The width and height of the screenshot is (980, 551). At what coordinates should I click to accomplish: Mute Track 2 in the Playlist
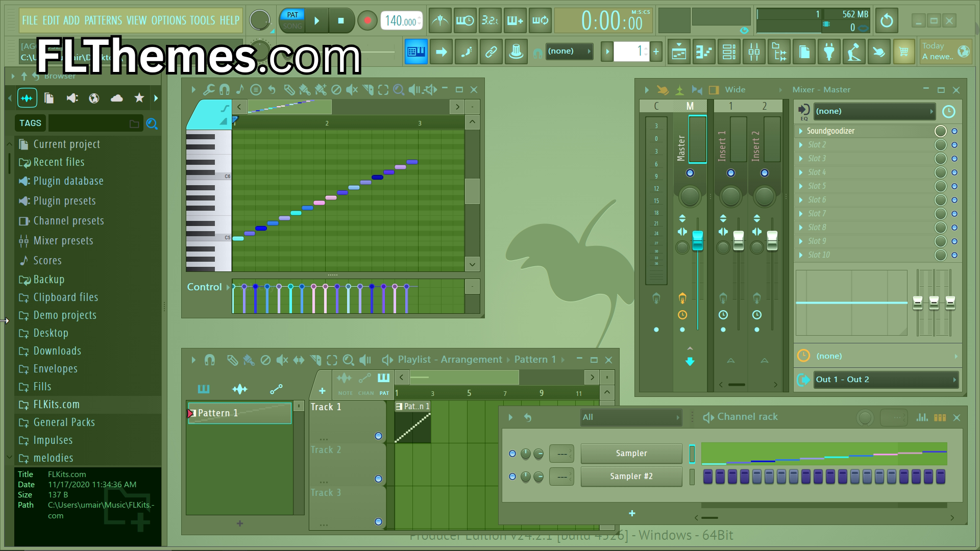click(x=378, y=479)
